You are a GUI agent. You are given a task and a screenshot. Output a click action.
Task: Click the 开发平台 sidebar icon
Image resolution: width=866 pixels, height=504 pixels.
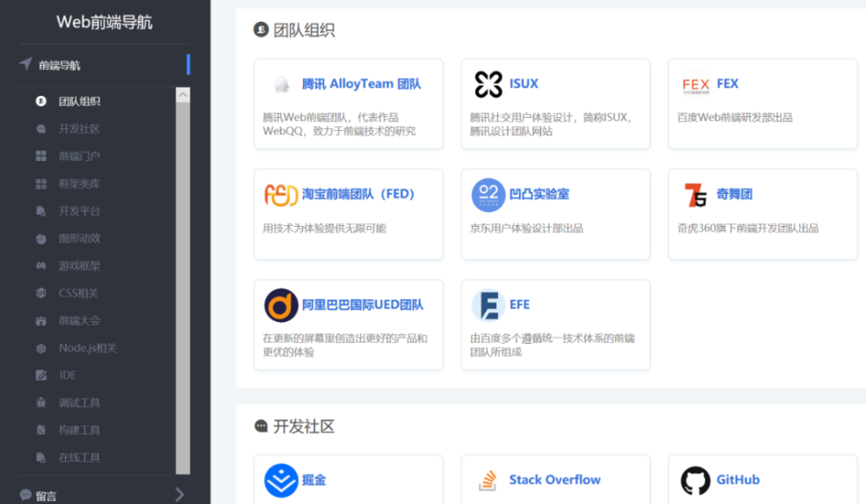41,211
